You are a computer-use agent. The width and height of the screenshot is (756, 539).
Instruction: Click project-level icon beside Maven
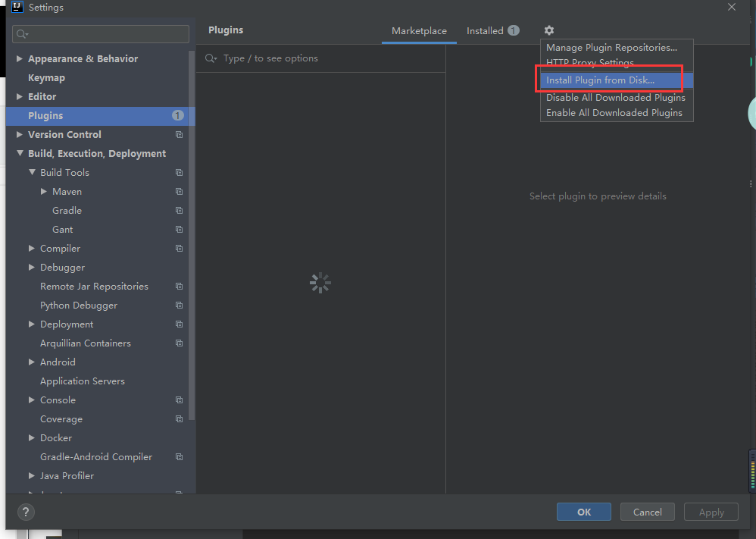[179, 192]
